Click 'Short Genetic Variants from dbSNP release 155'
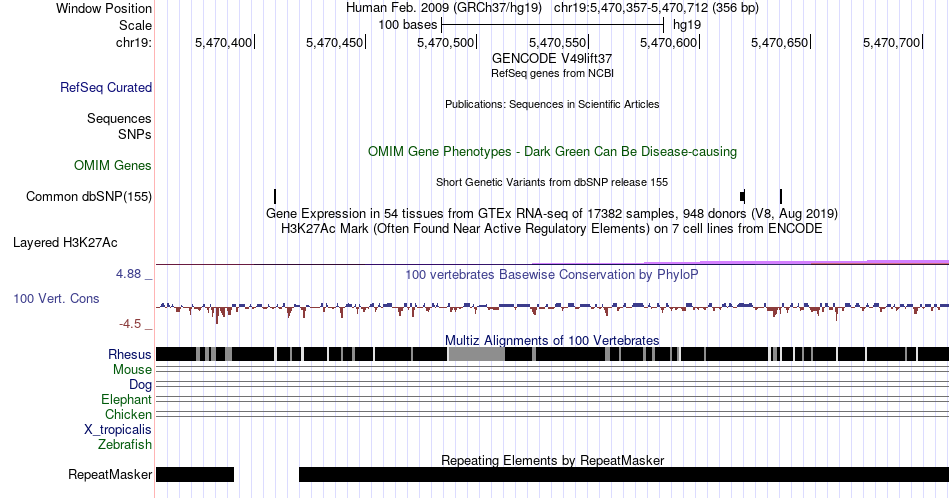Viewport: 950px width, 498px height. pos(552,182)
